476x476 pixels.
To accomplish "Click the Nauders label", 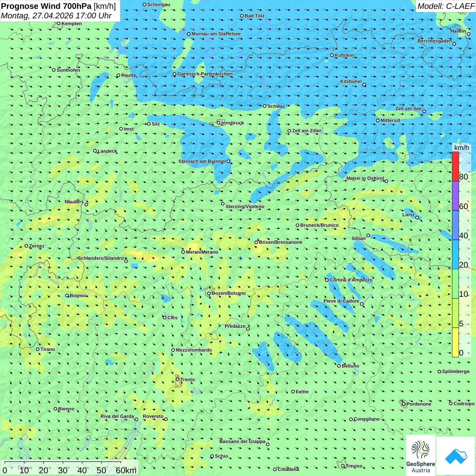I will pos(74,202).
